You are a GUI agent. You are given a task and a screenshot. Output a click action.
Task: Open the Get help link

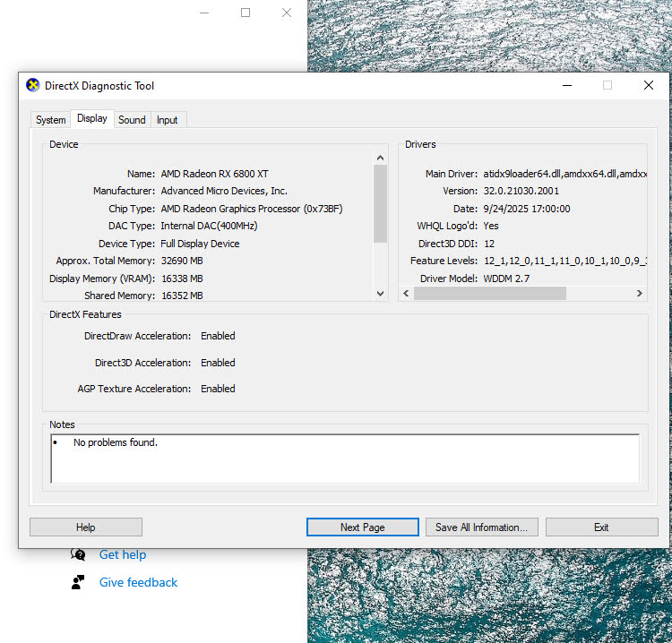(123, 554)
